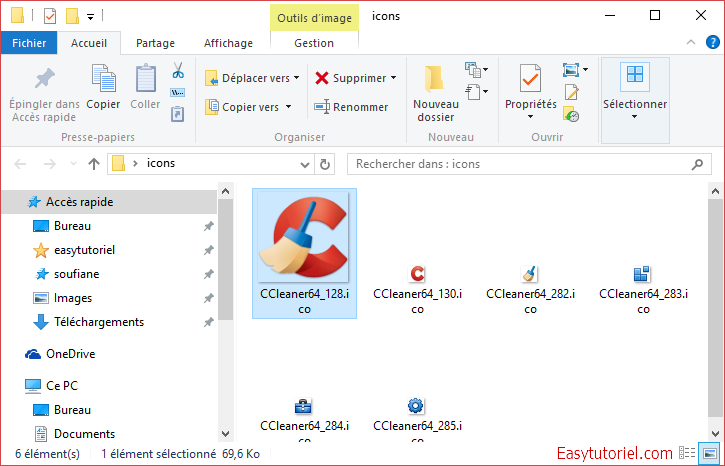This screenshot has height=466, width=725.
Task: Switch to the Affichage tab
Action: [228, 43]
